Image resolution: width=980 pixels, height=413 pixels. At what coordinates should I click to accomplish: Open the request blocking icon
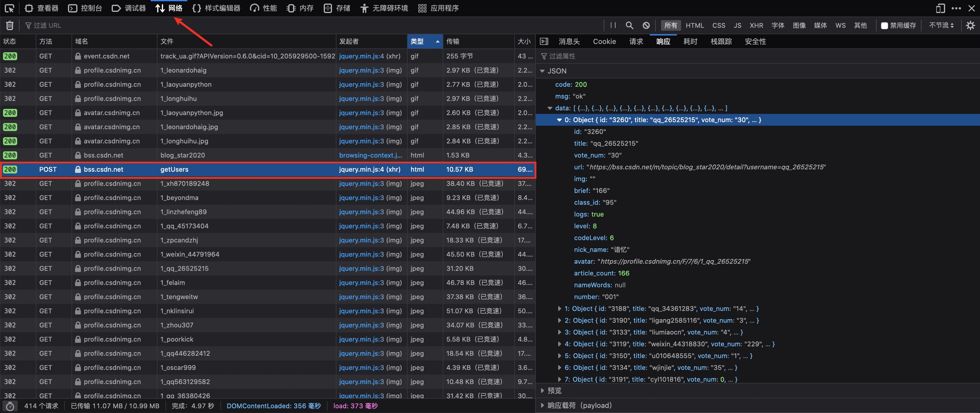[646, 25]
